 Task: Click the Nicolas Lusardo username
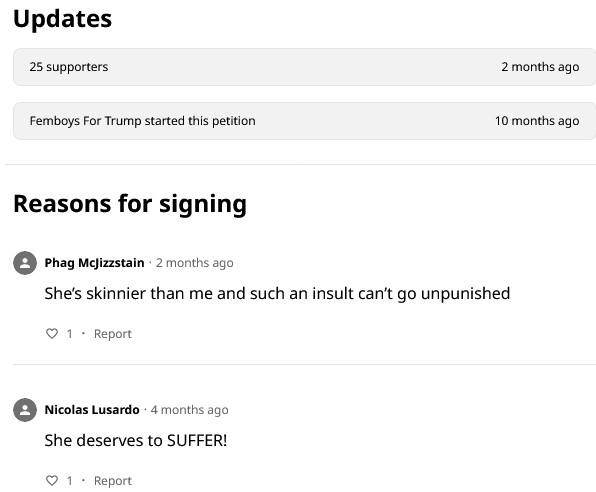tap(92, 410)
